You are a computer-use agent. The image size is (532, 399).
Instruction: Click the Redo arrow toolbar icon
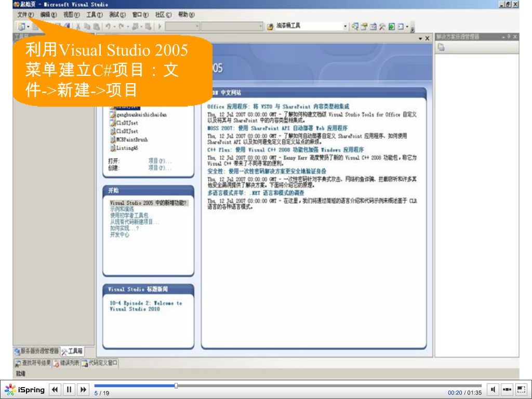[121, 26]
